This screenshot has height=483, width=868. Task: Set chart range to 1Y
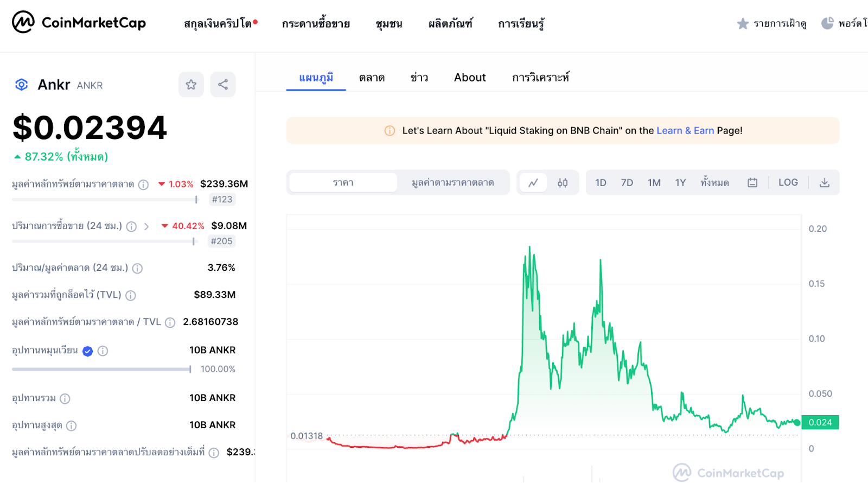pos(681,183)
